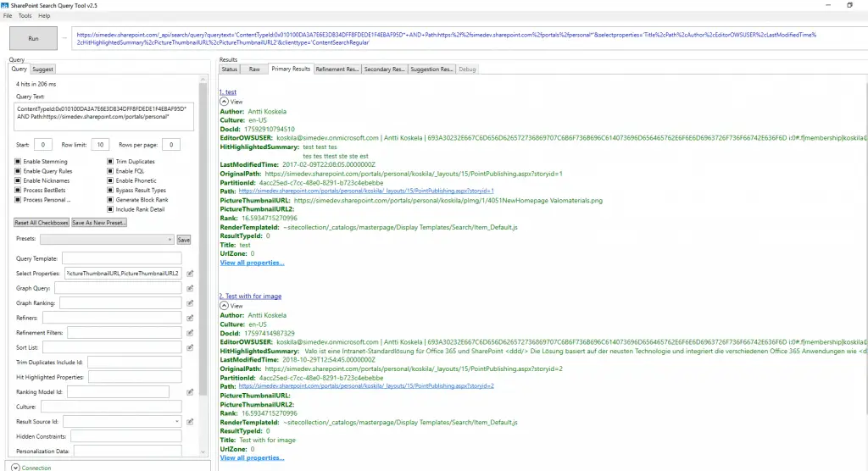Open edit icon beside Sort List field

coord(190,347)
